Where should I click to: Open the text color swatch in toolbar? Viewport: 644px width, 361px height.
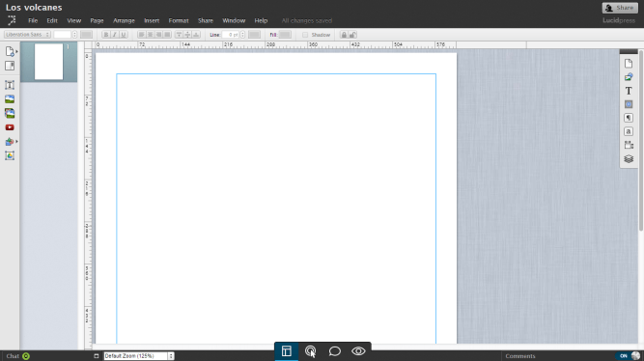point(86,35)
